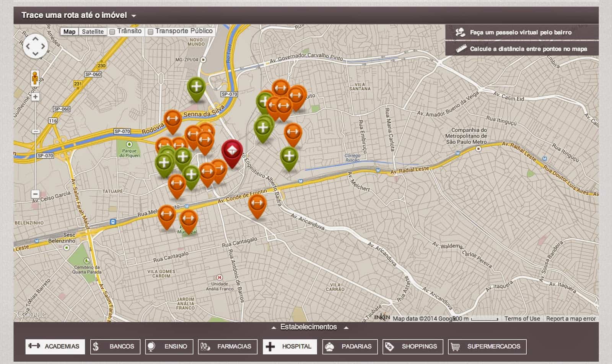The height and width of the screenshot is (364, 612).
Task: Toggle the HOSPITAL filter
Action: [x=290, y=346]
